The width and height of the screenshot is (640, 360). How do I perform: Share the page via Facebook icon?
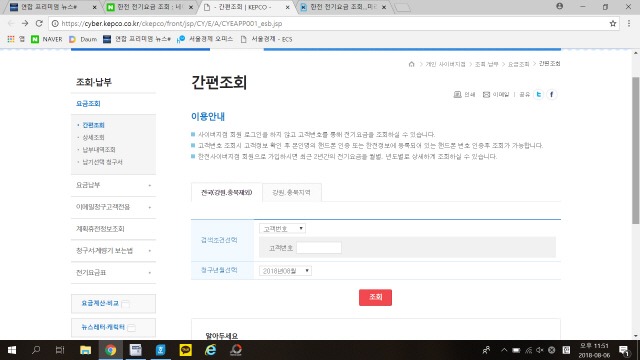coord(551,94)
